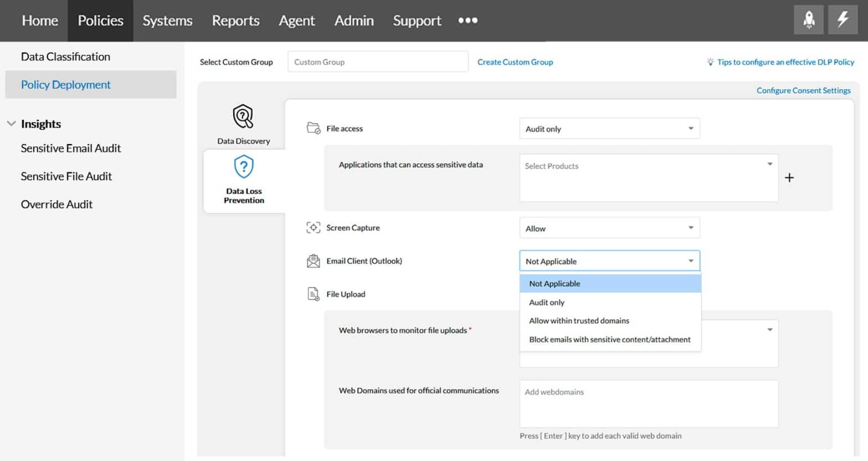The width and height of the screenshot is (868, 461).
Task: Click Configure Consent Settings link
Action: (x=804, y=90)
